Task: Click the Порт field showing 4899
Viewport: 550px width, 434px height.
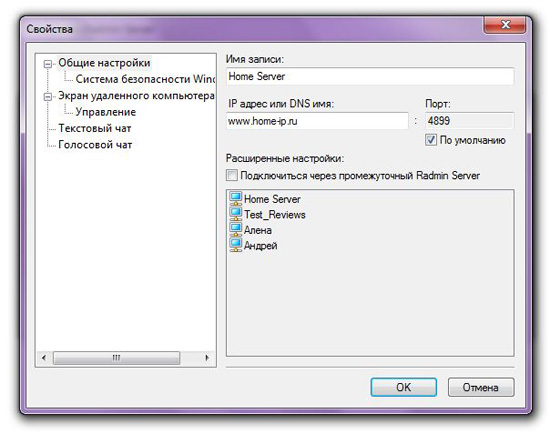Action: pyautogui.click(x=470, y=121)
